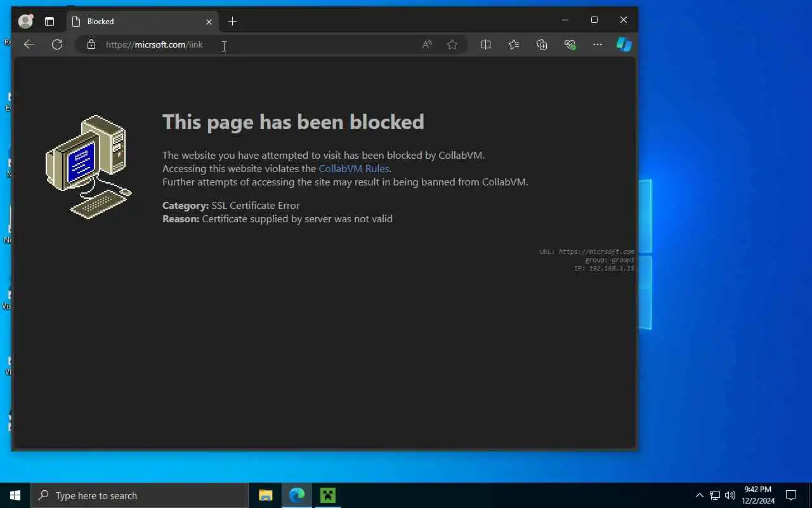812x508 pixels.
Task: Open File Explorer from the taskbar
Action: (266, 495)
